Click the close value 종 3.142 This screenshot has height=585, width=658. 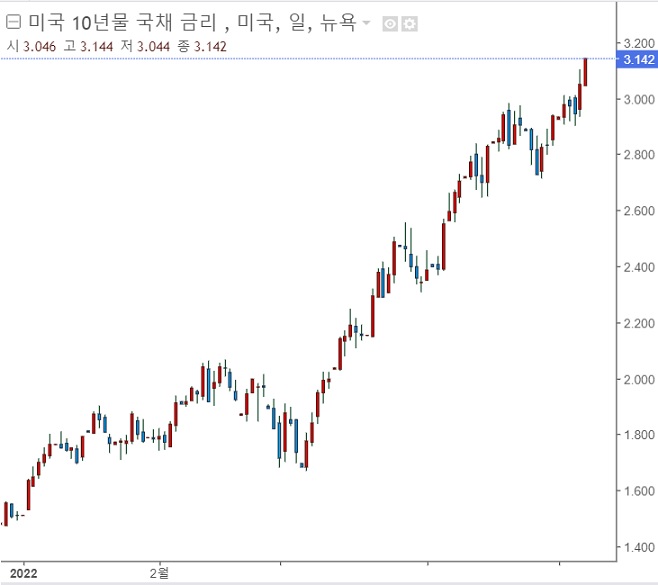(202, 46)
